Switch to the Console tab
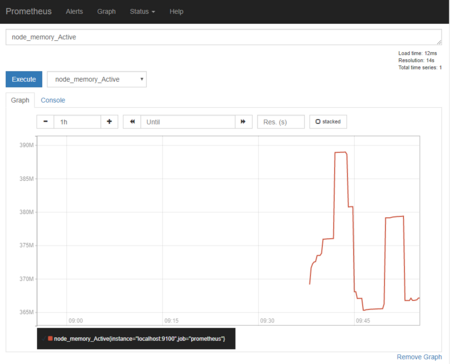Viewport: 450px width, 364px height. click(x=53, y=100)
